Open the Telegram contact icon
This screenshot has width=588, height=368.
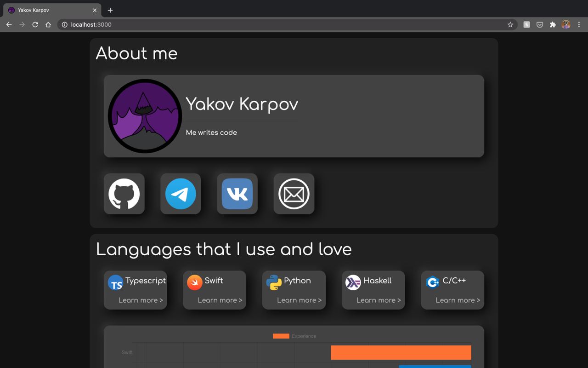pyautogui.click(x=181, y=194)
